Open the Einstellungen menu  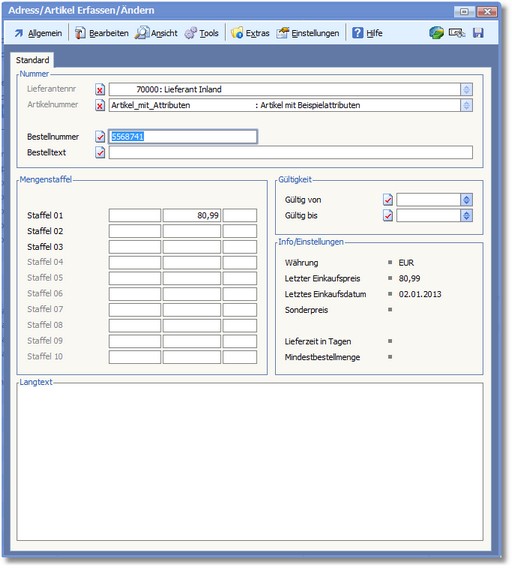(x=308, y=33)
